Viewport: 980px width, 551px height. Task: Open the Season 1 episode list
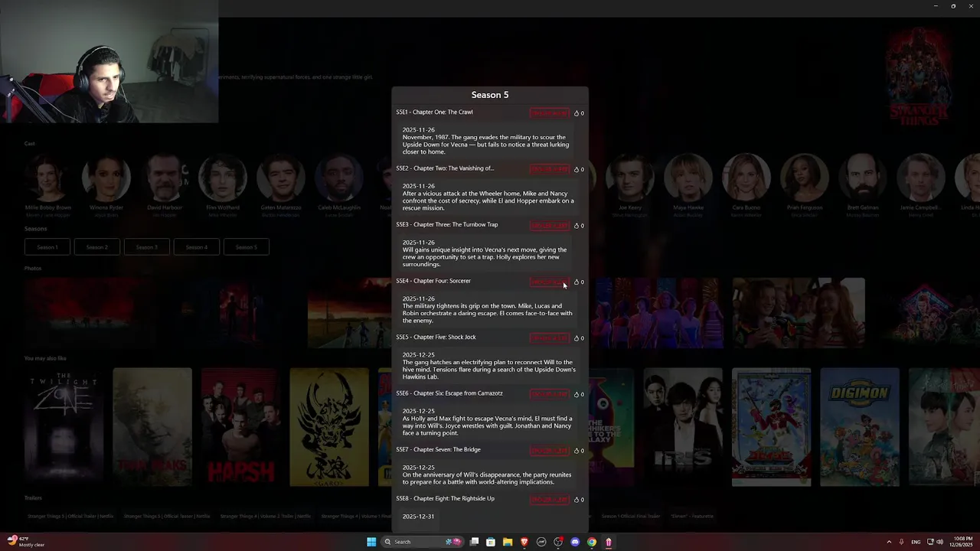[x=47, y=247]
